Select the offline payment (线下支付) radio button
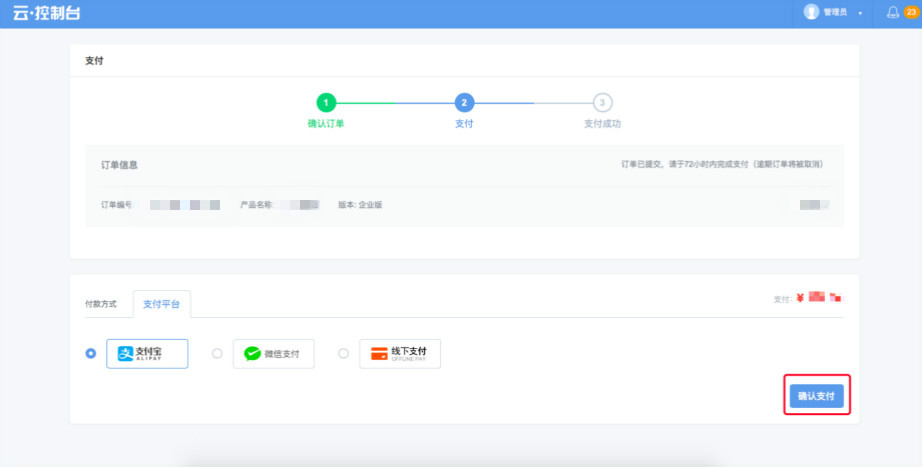Viewport: 922px width, 467px height. [x=343, y=353]
